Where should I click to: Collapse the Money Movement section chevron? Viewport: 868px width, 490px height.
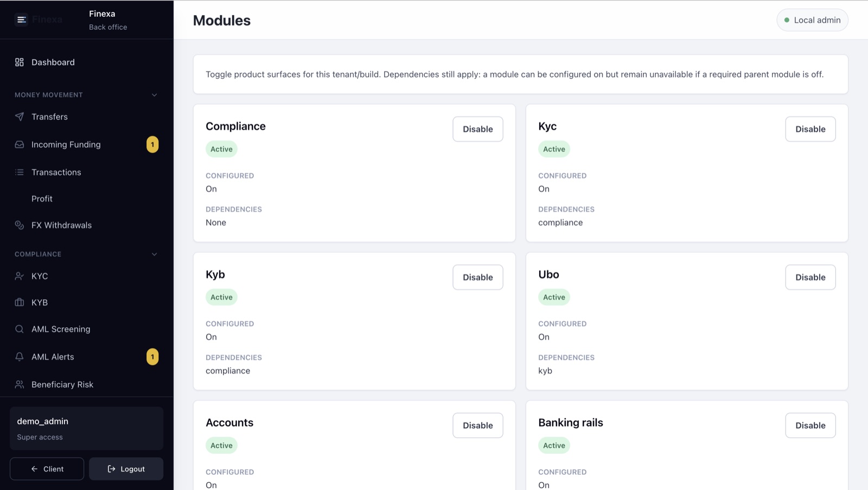(154, 95)
